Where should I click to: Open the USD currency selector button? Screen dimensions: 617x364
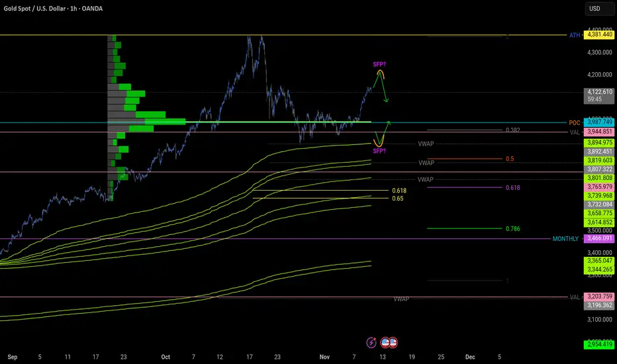pos(599,9)
